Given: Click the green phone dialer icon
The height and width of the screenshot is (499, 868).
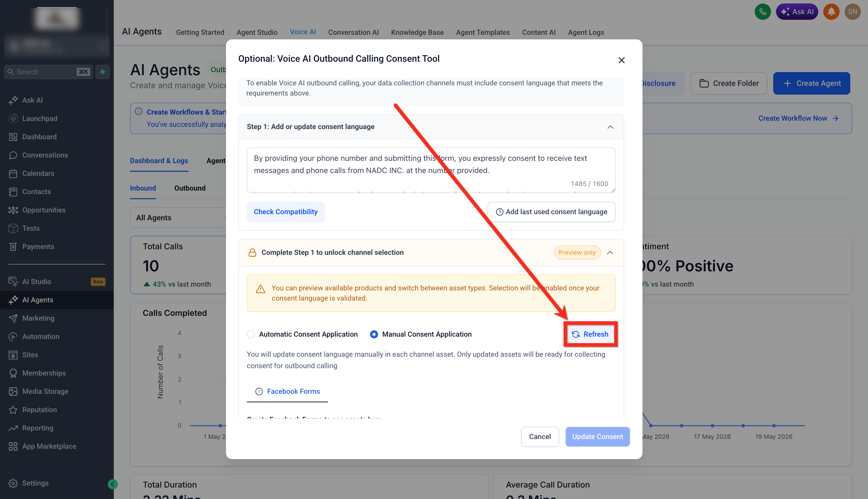Looking at the screenshot, I should 763,12.
